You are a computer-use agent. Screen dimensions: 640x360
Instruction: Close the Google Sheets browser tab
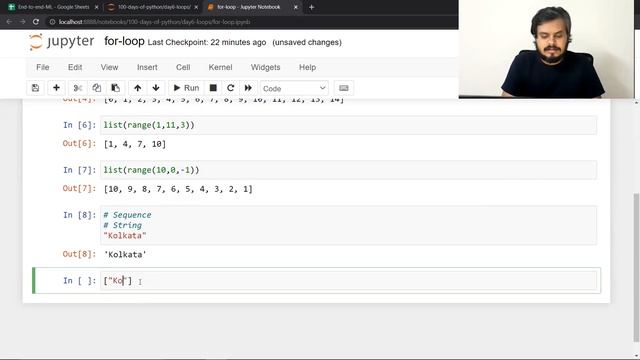tap(97, 7)
